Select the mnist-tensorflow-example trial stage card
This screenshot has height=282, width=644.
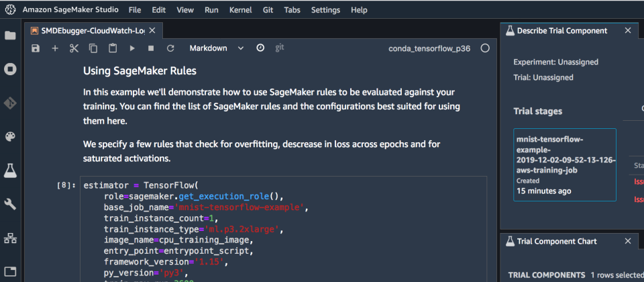[x=565, y=165]
